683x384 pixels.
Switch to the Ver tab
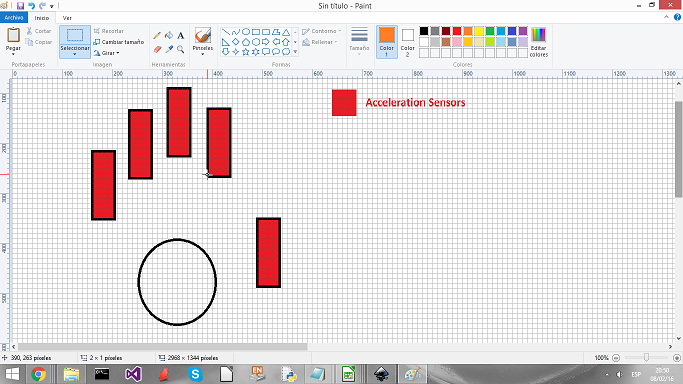point(67,18)
